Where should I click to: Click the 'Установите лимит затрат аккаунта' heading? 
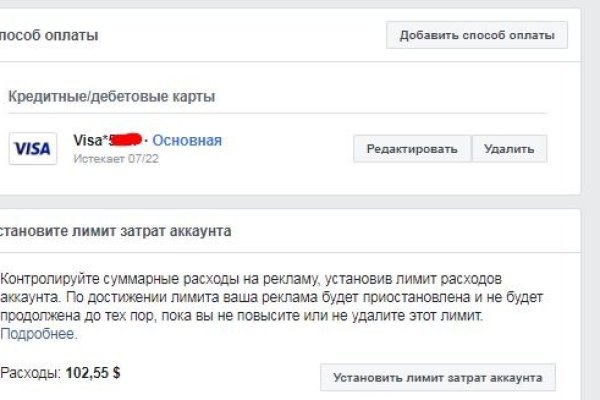pos(116,232)
